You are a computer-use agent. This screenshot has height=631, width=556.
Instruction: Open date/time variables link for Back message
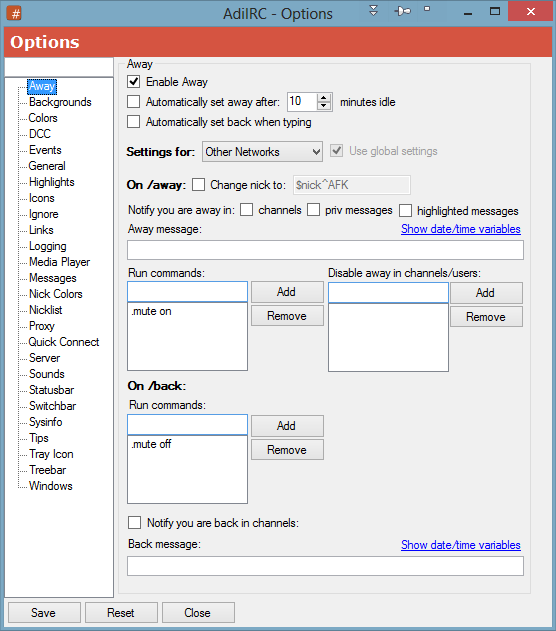point(461,545)
